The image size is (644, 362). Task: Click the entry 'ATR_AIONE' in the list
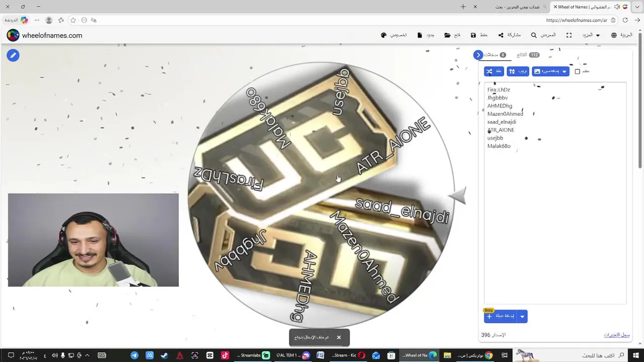click(x=501, y=130)
